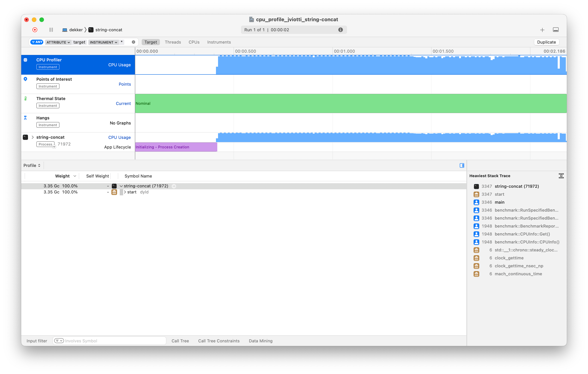Click the red record button
This screenshot has width=588, height=374.
click(35, 30)
